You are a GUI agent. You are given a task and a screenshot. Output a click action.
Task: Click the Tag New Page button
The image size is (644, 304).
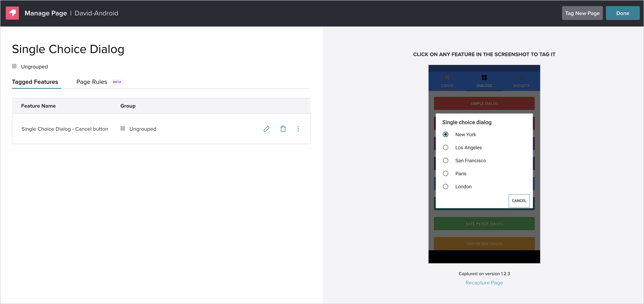(582, 13)
